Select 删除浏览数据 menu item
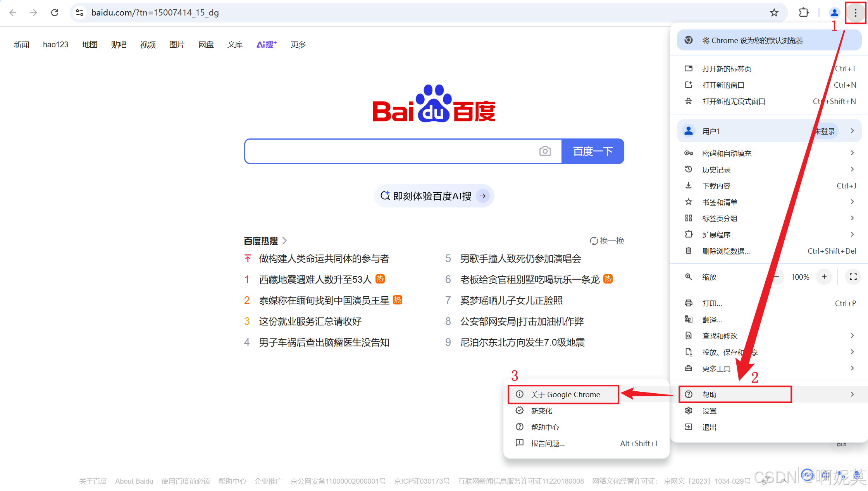Viewport: 868px width, 491px height. tap(769, 251)
